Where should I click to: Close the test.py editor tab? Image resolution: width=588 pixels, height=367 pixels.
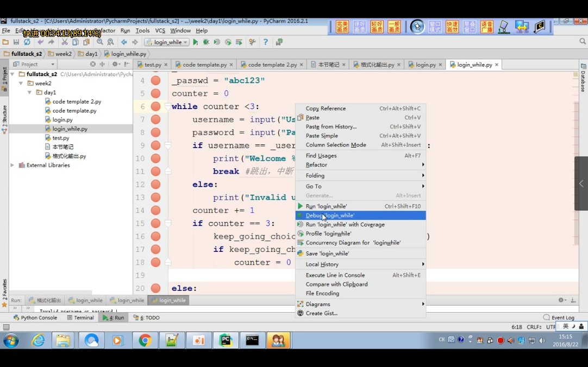[165, 65]
